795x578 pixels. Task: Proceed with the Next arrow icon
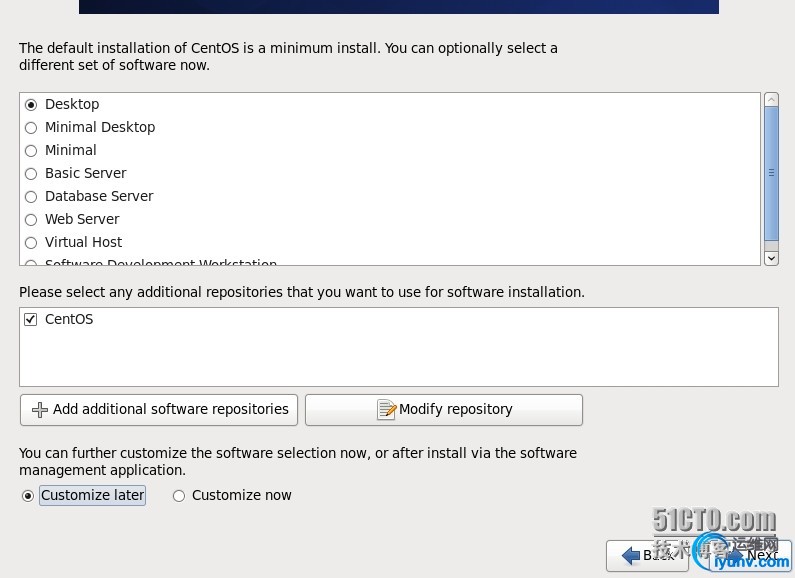pos(736,555)
